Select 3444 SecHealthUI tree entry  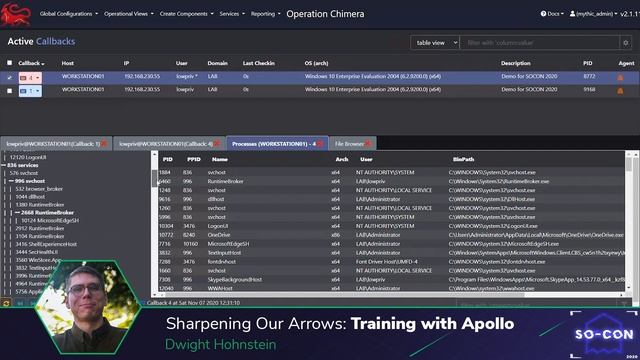coord(37,252)
